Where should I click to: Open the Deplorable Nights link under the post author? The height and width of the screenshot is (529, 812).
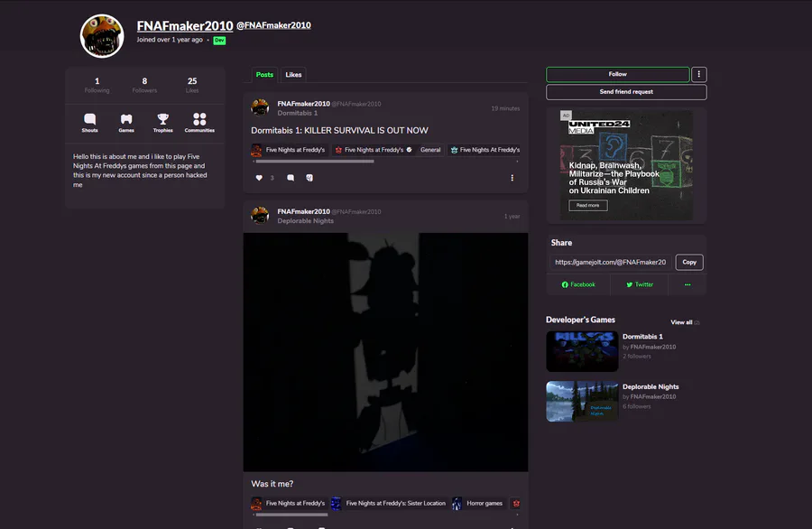tap(306, 221)
